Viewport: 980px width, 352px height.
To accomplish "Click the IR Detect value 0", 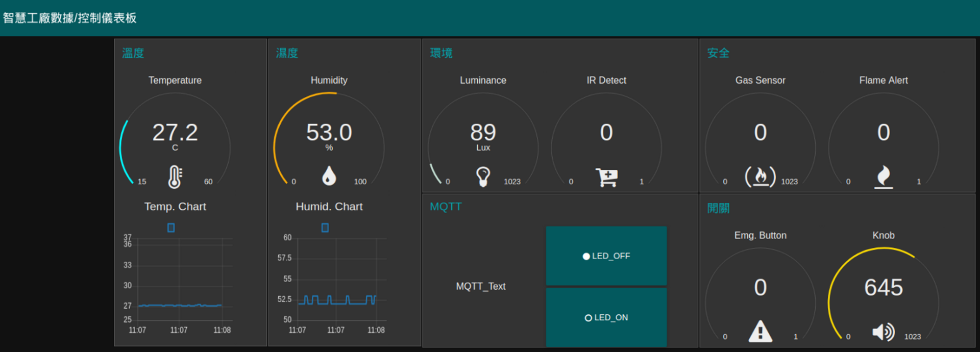I will (x=606, y=133).
